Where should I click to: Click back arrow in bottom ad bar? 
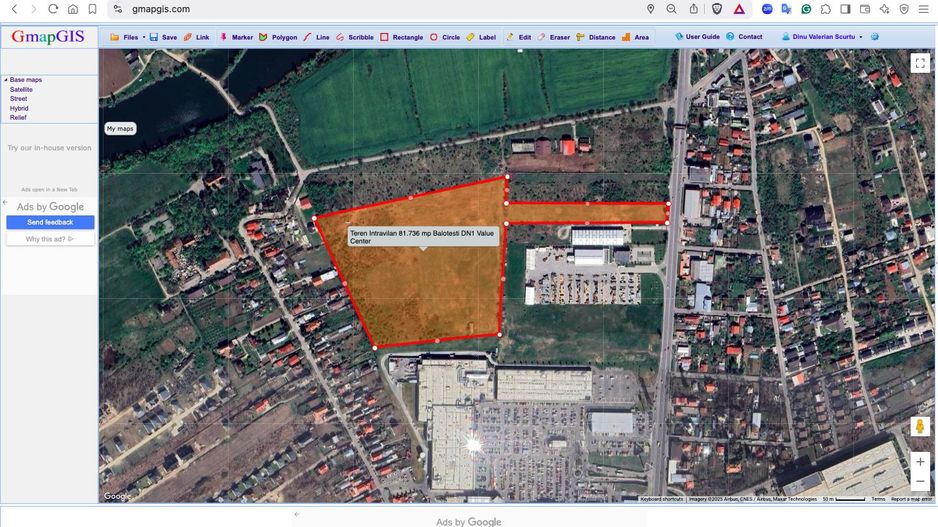(297, 514)
